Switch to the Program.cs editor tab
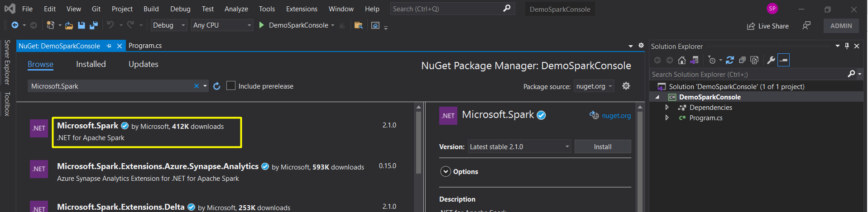The image size is (868, 212). pyautogui.click(x=145, y=46)
